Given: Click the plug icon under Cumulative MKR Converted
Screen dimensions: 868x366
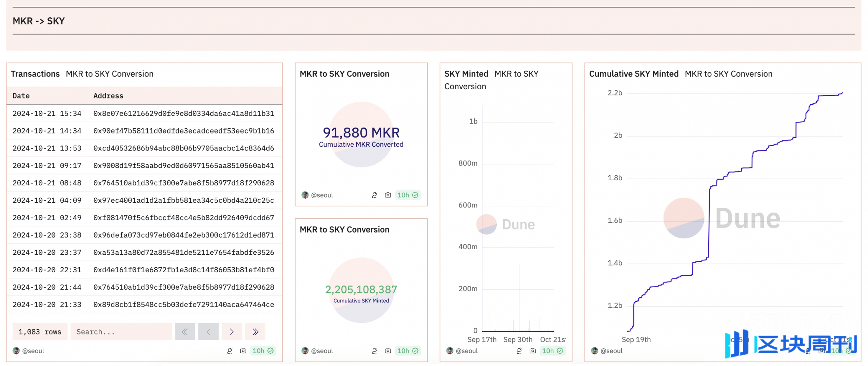Looking at the screenshot, I should (x=374, y=195).
